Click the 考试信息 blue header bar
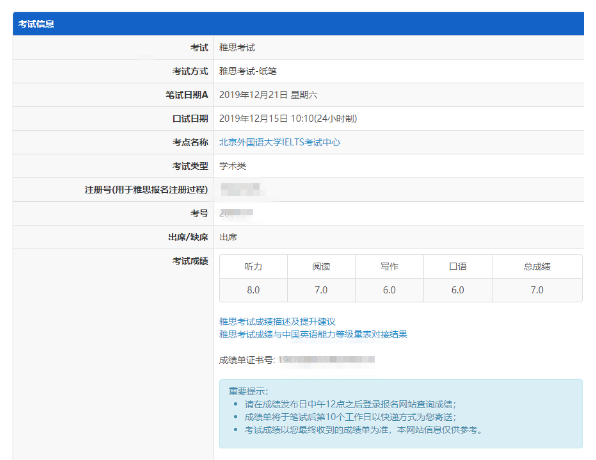Viewport: 596px width, 460px height. coord(298,24)
